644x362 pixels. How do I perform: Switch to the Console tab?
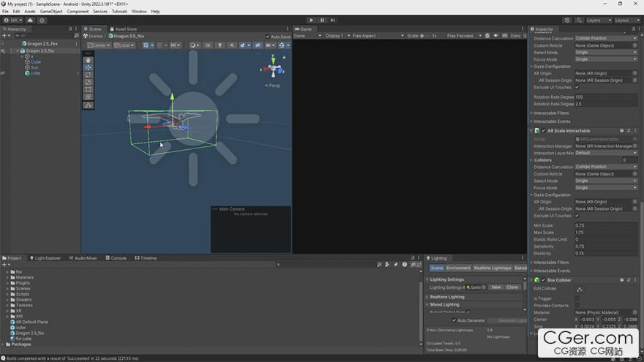[x=116, y=258]
